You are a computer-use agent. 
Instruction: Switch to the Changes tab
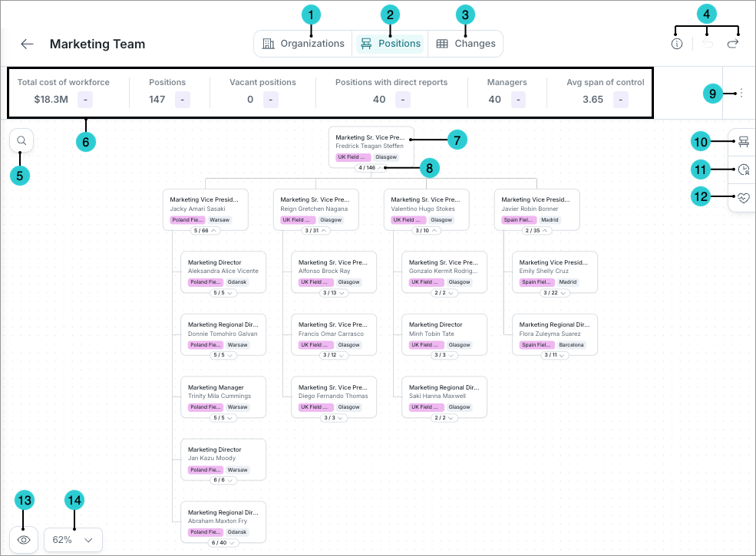(466, 44)
